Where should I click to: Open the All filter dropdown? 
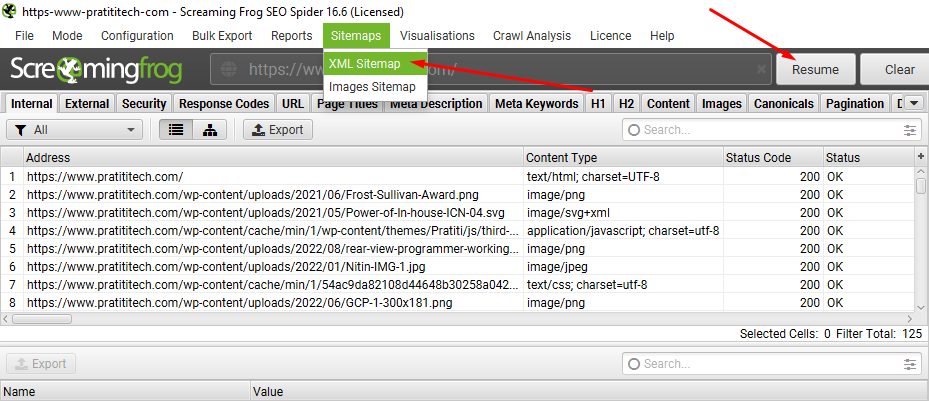[75, 130]
